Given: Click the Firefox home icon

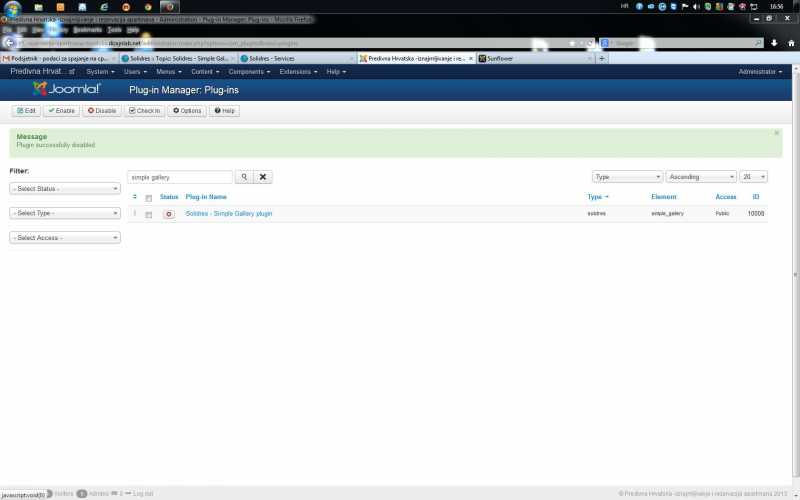Looking at the screenshot, I should 790,43.
